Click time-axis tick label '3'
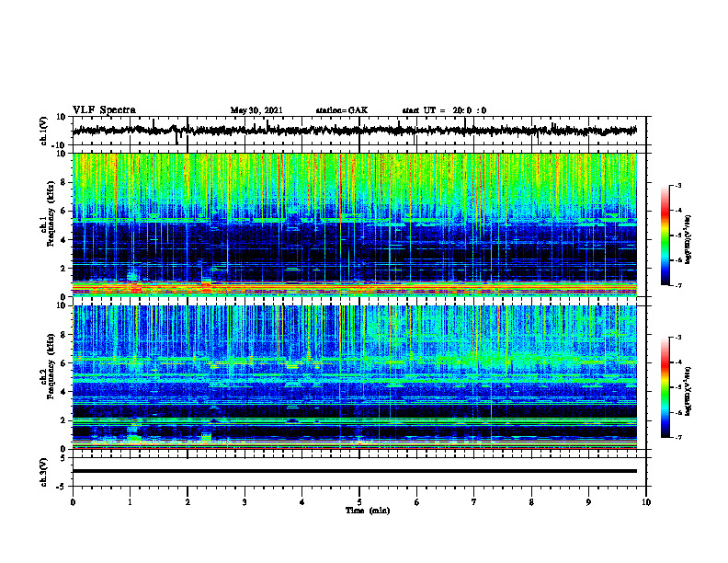Image resolution: width=728 pixels, height=563 pixels. (245, 502)
